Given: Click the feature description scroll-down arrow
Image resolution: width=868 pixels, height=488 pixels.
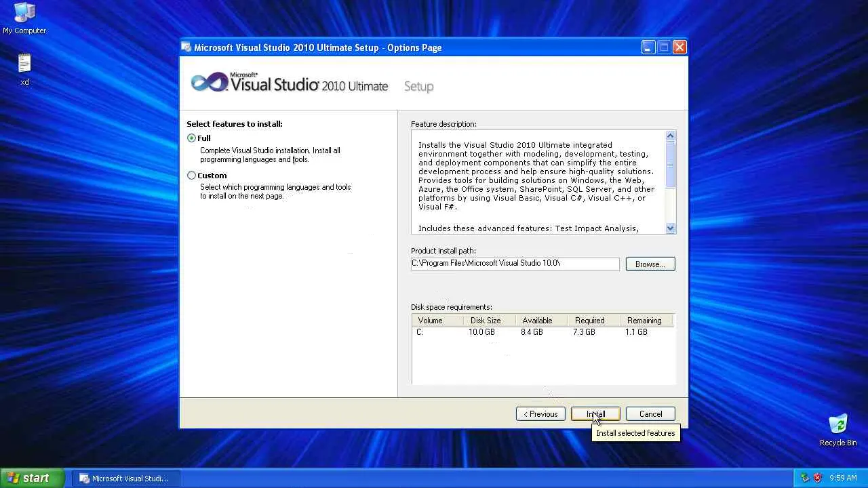Looking at the screenshot, I should pos(671,228).
